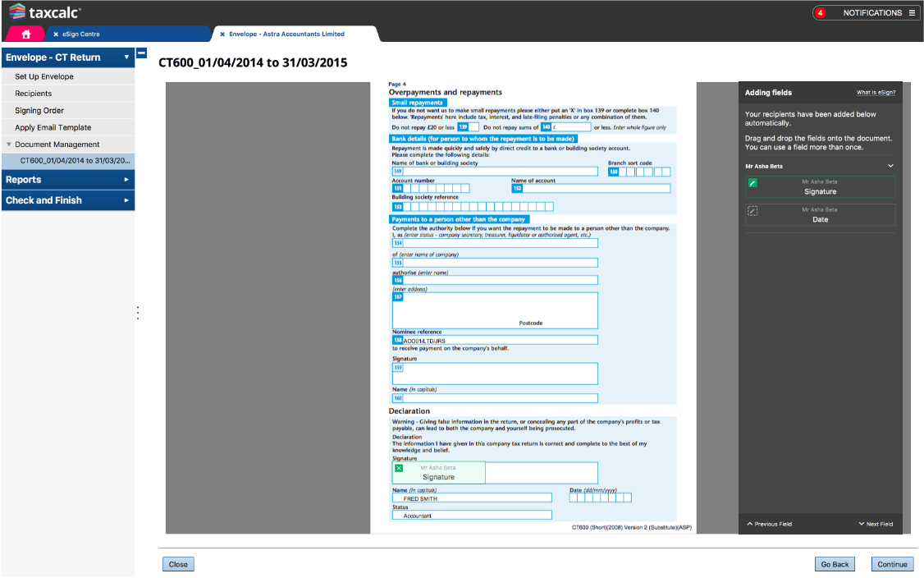Click the sidebar resize handle dots
The width and height of the screenshot is (924, 578).
[138, 313]
